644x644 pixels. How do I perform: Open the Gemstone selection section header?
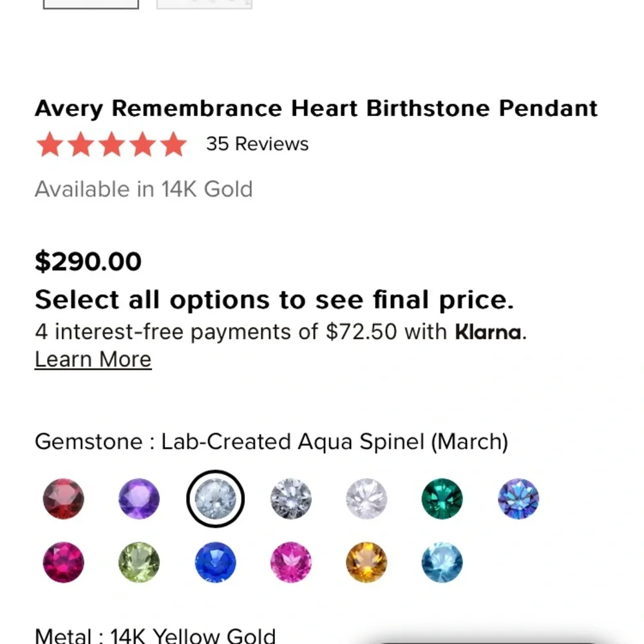[x=270, y=442]
